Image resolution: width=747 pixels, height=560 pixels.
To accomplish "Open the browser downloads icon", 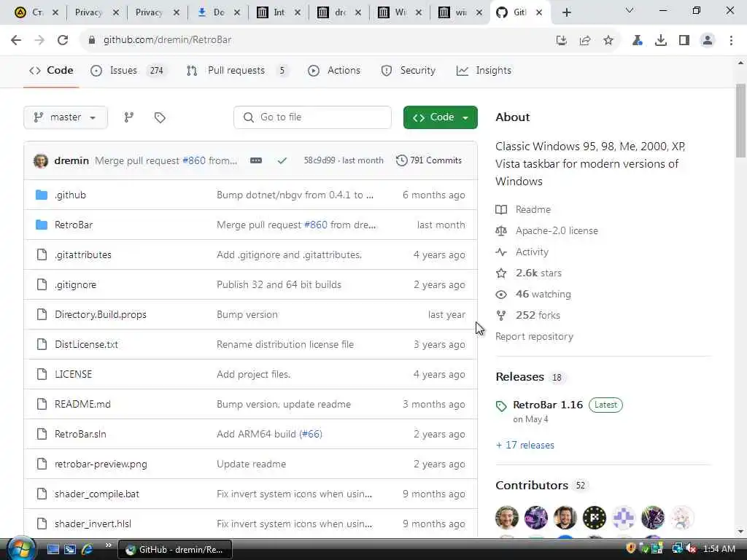I will point(661,41).
